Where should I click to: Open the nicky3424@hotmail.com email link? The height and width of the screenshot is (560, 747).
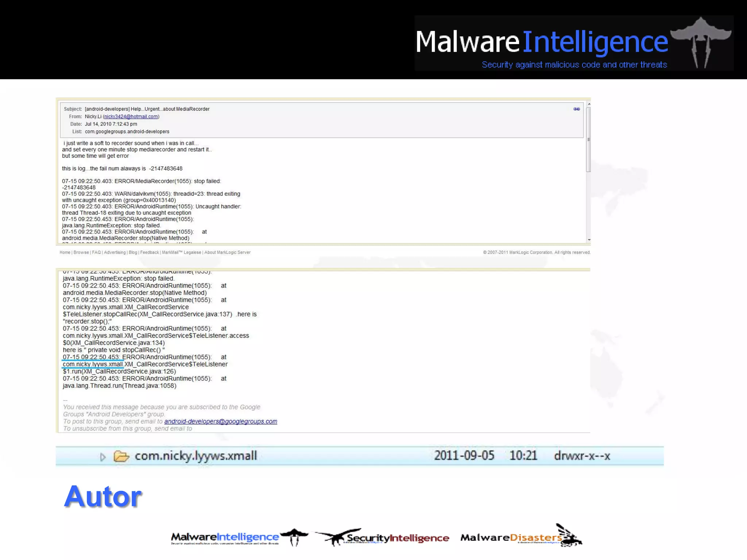coord(131,117)
